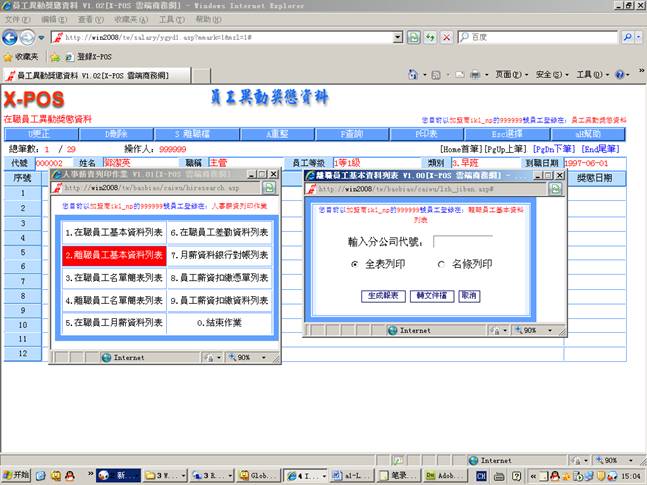Click the 分公司代號 input field

462,242
